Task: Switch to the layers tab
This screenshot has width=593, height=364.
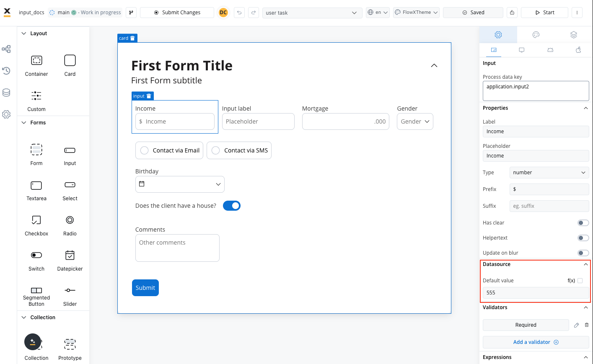Action: pos(574,35)
